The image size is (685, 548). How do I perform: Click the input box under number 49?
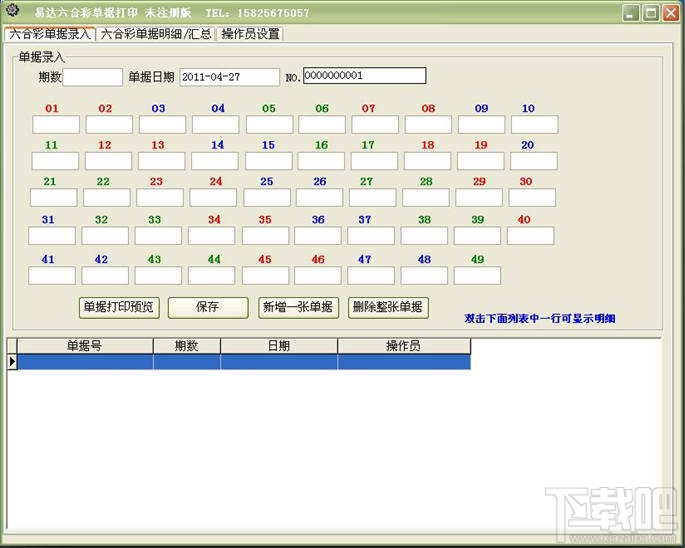pyautogui.click(x=477, y=276)
